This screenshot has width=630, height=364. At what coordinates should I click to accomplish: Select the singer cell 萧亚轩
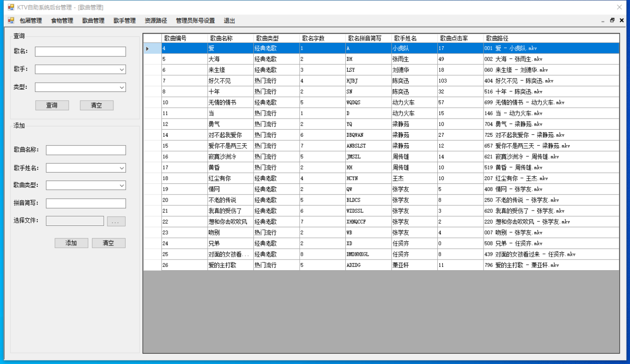(x=414, y=265)
